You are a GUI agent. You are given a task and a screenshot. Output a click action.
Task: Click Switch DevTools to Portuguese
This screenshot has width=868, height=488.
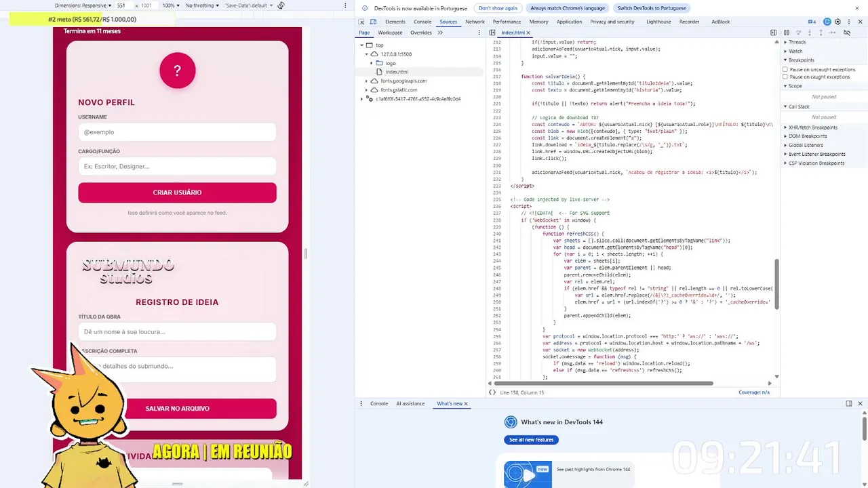click(x=652, y=8)
